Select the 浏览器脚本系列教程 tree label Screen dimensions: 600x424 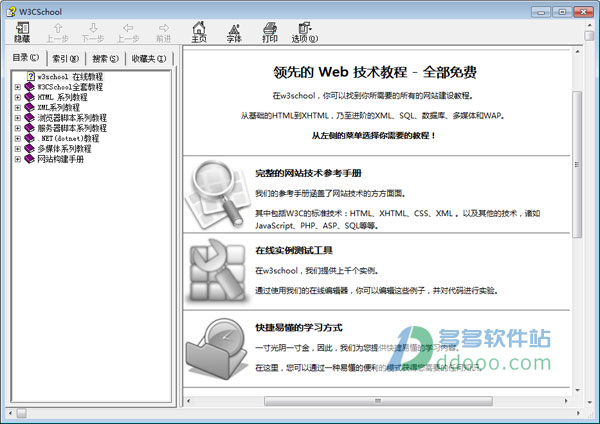point(72,118)
